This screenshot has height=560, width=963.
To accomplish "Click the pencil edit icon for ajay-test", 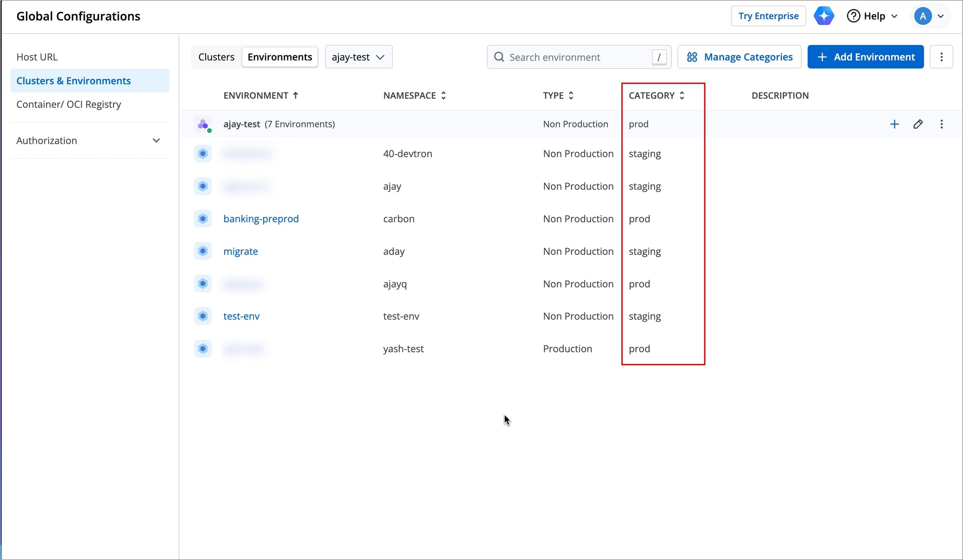I will (x=918, y=124).
